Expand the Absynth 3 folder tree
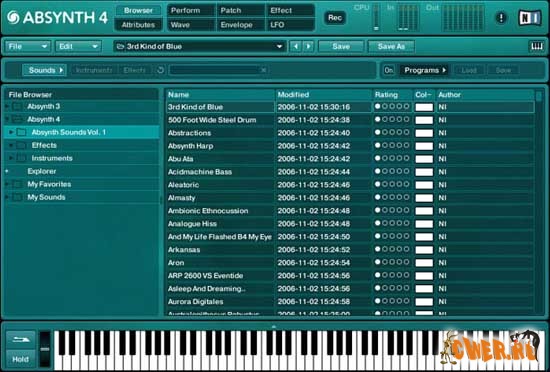The width and height of the screenshot is (550, 372). pos(7,106)
